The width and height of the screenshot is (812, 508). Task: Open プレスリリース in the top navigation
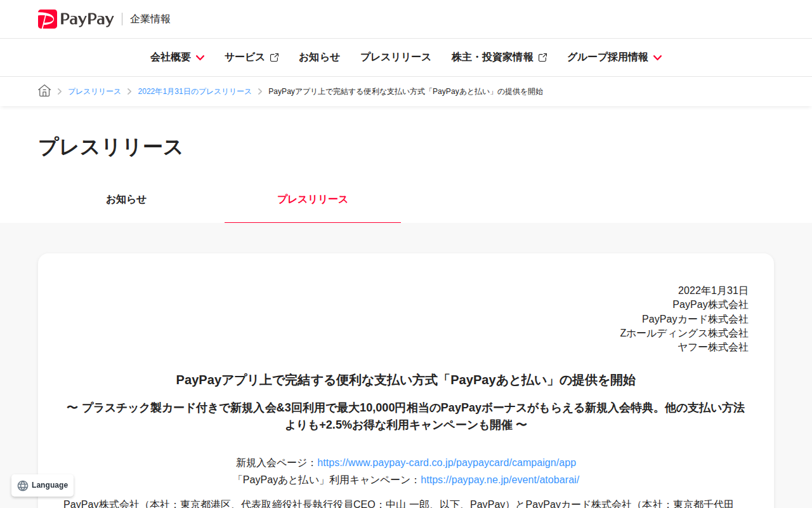coord(395,57)
